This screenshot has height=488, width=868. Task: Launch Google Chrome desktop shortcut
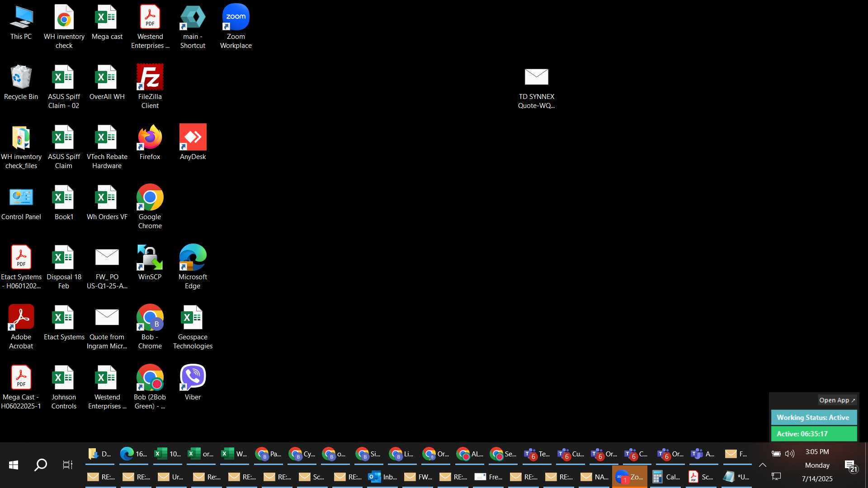tap(150, 207)
